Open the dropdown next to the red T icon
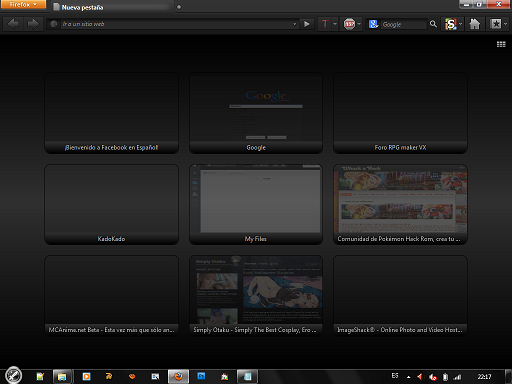Image resolution: width=512 pixels, height=384 pixels. 335,24
